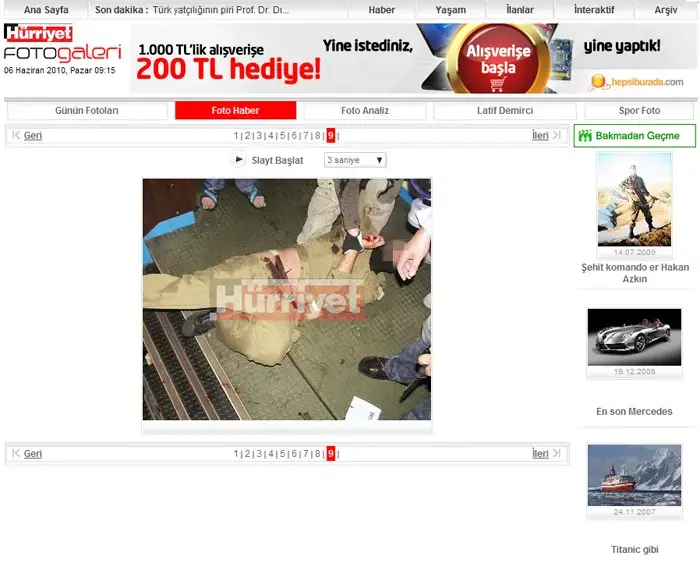The image size is (700, 563).
Task: Click first-page arrow in bottom pagination
Action: [16, 454]
